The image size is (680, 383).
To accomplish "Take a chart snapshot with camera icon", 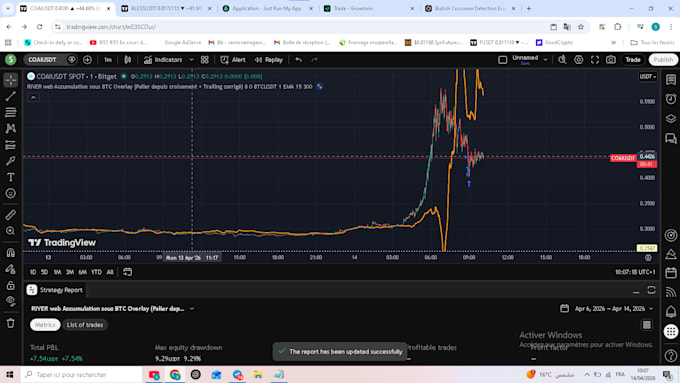I will pyautogui.click(x=611, y=60).
